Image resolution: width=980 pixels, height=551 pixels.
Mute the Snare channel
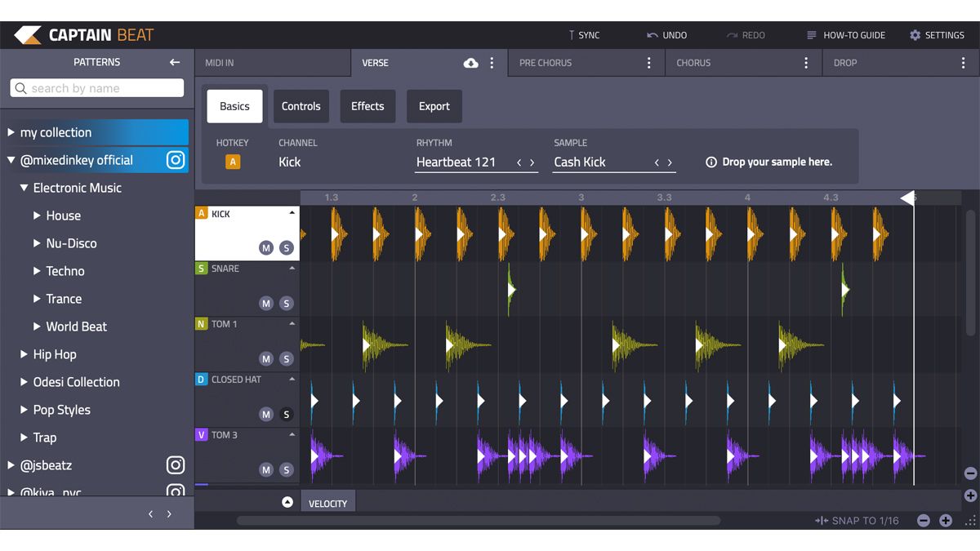(266, 304)
